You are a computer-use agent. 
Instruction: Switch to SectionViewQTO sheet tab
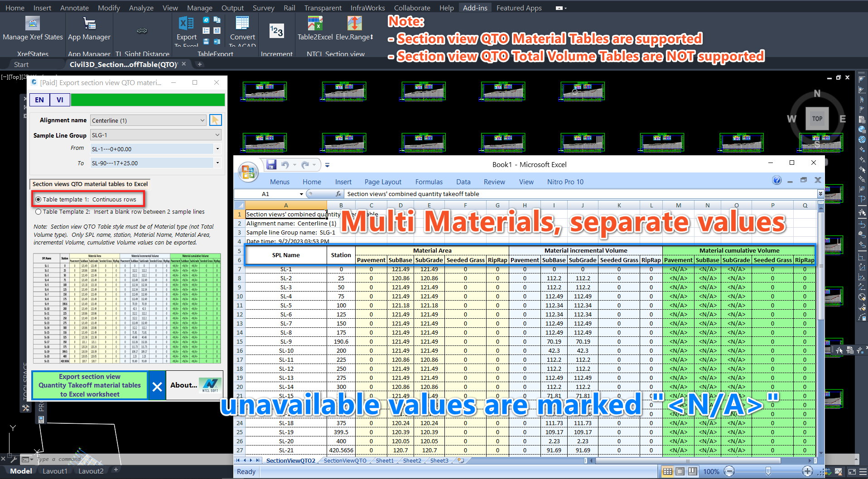[345, 460]
